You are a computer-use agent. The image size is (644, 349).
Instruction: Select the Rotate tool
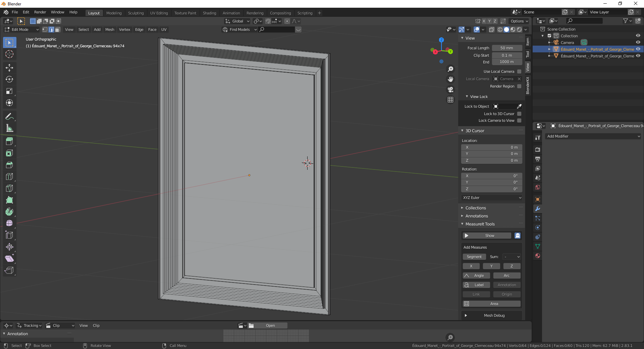(9, 80)
